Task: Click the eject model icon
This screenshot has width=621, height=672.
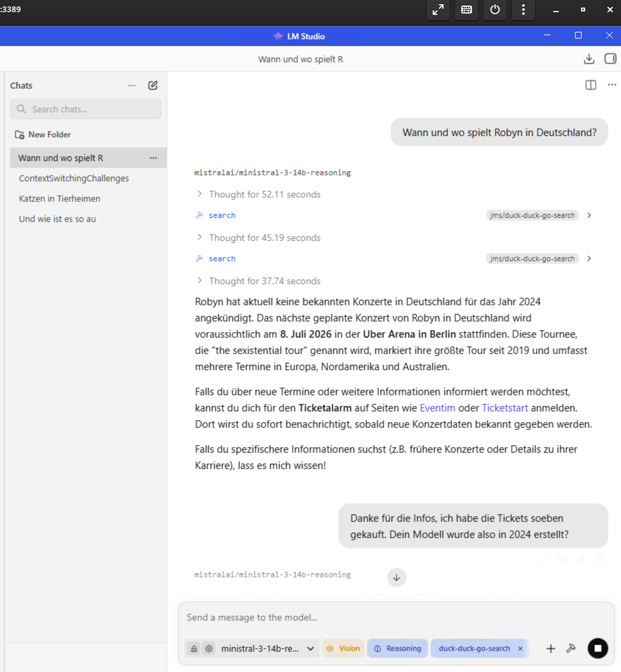Action: [194, 649]
